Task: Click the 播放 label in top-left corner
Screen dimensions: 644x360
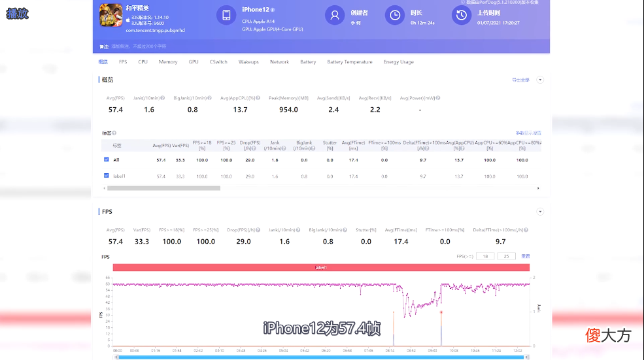Action: pyautogui.click(x=17, y=14)
